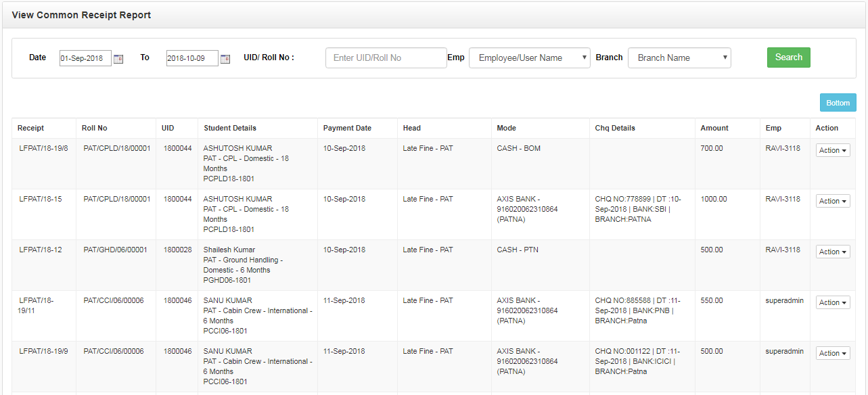Click the green Search button
The image size is (868, 395).
789,57
